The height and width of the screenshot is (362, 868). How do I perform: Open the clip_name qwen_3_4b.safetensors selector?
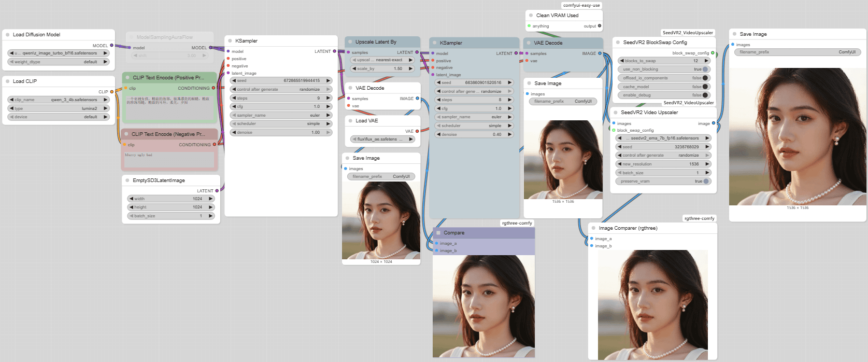pyautogui.click(x=59, y=100)
